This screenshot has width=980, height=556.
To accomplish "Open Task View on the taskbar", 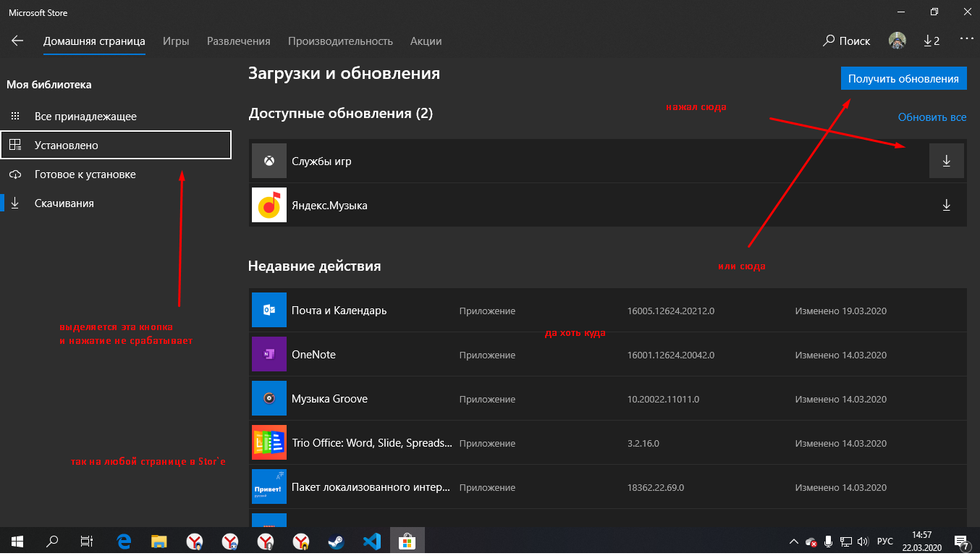I will [87, 541].
